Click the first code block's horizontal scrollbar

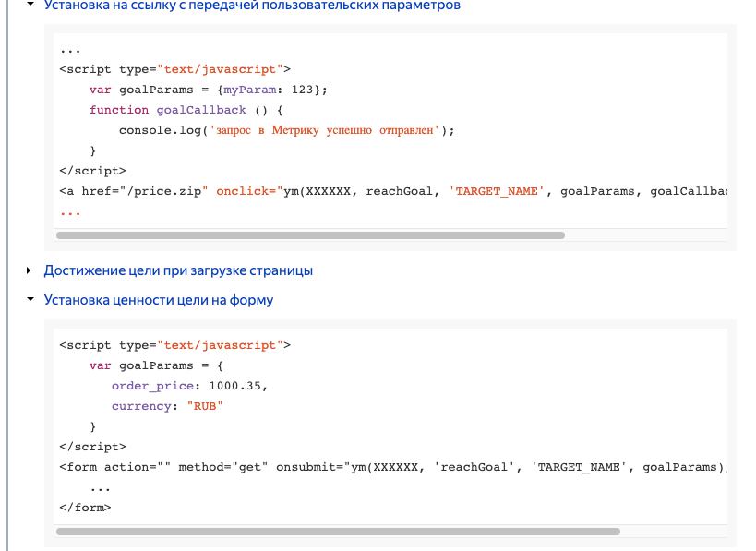(310, 235)
